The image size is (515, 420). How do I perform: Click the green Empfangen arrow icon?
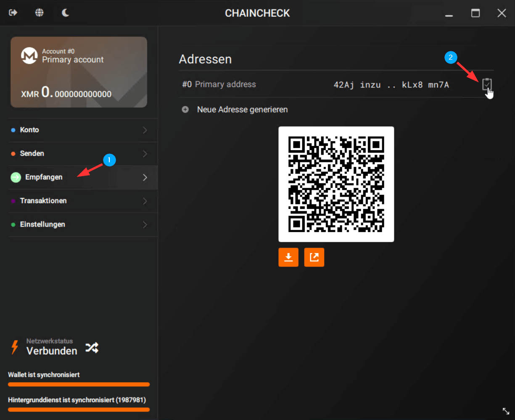(x=16, y=177)
